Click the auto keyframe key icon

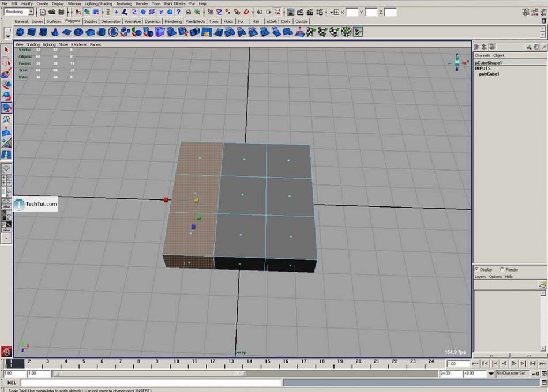[x=536, y=374]
